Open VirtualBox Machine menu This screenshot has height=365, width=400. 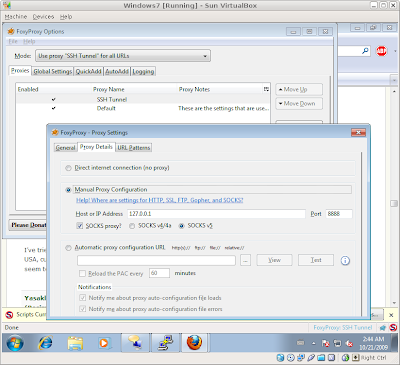coord(16,17)
